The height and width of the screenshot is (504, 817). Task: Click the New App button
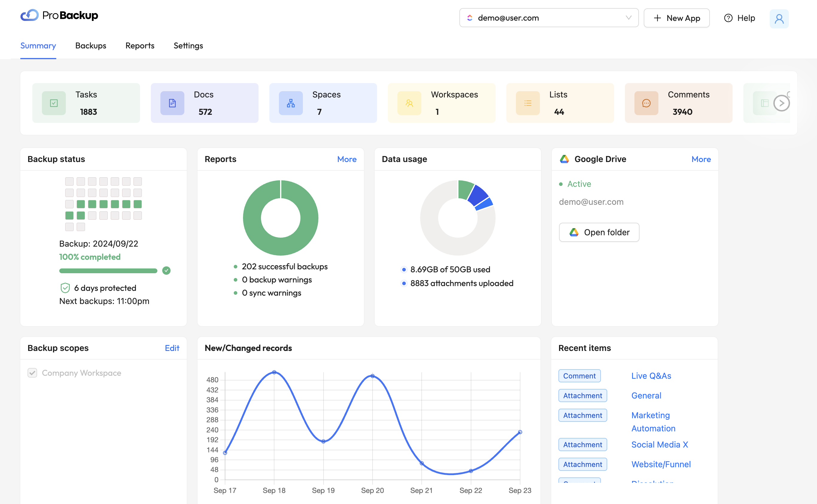tap(677, 18)
